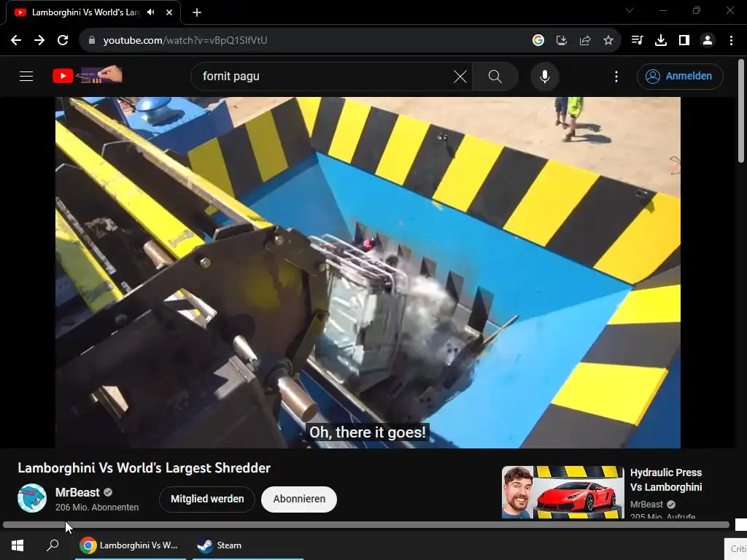
Task: Close the Lamborghini Vs World's Largest tab
Action: coord(169,12)
